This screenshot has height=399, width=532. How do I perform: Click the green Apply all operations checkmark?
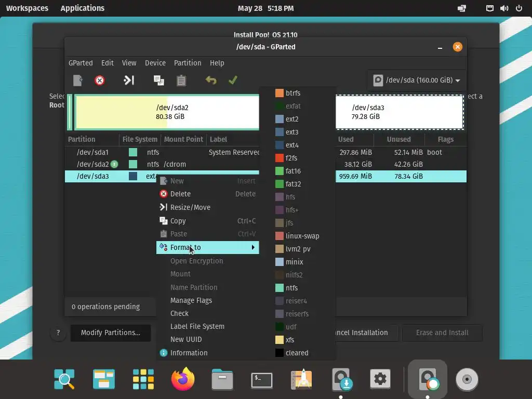(233, 81)
